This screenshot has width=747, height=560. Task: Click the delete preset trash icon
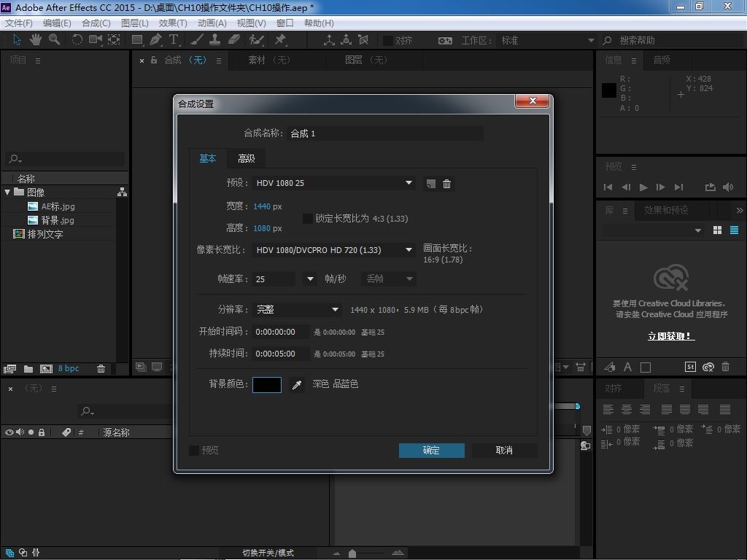[447, 184]
